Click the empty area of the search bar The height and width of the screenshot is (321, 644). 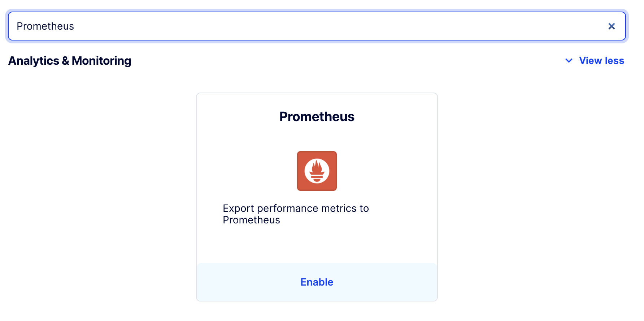click(361, 26)
